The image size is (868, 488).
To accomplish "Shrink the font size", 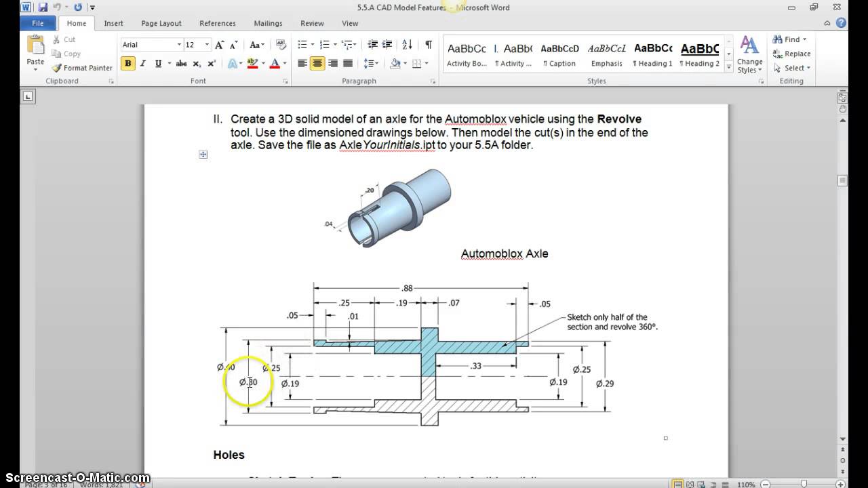I will click(235, 45).
